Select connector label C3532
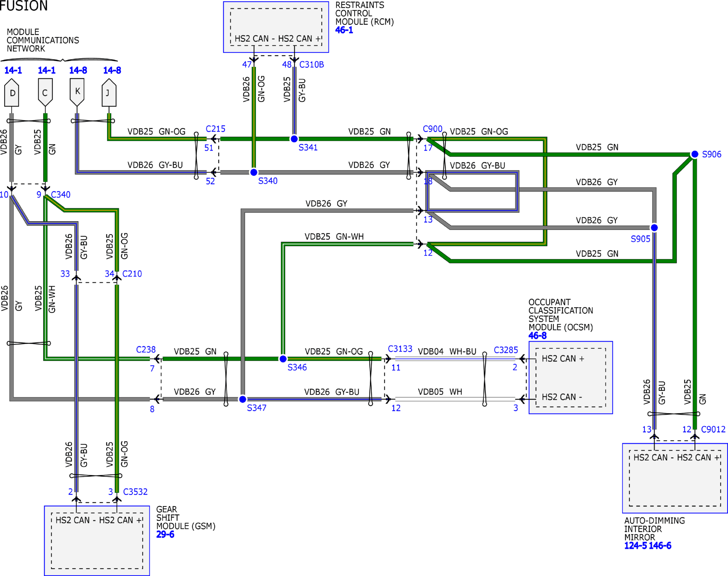This screenshot has width=728, height=576. tap(136, 492)
